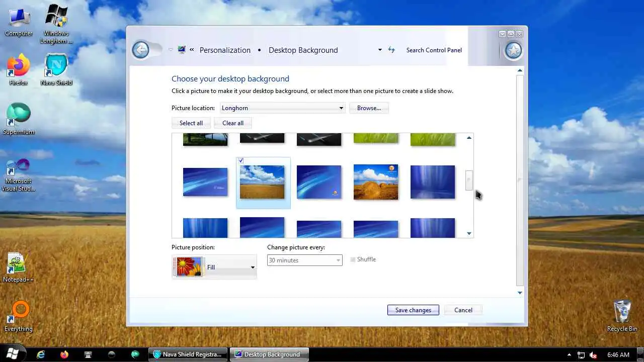Click the star orb in the title area

[x=513, y=50]
